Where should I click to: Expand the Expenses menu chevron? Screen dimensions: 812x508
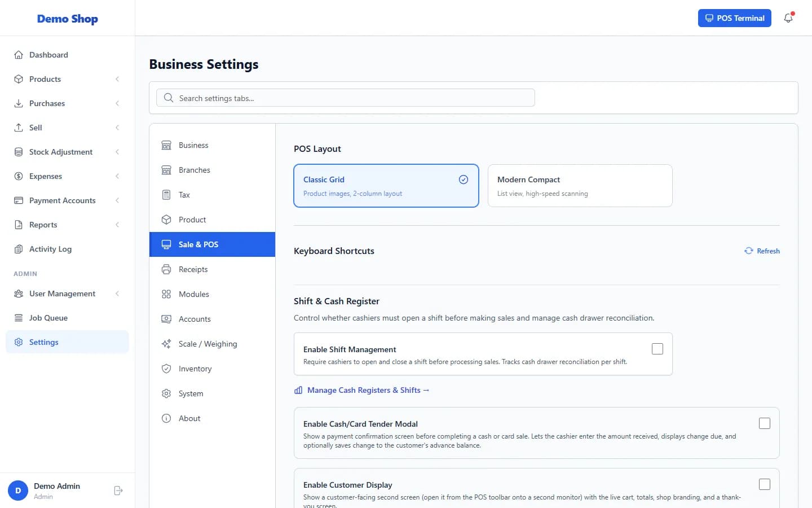pos(117,176)
